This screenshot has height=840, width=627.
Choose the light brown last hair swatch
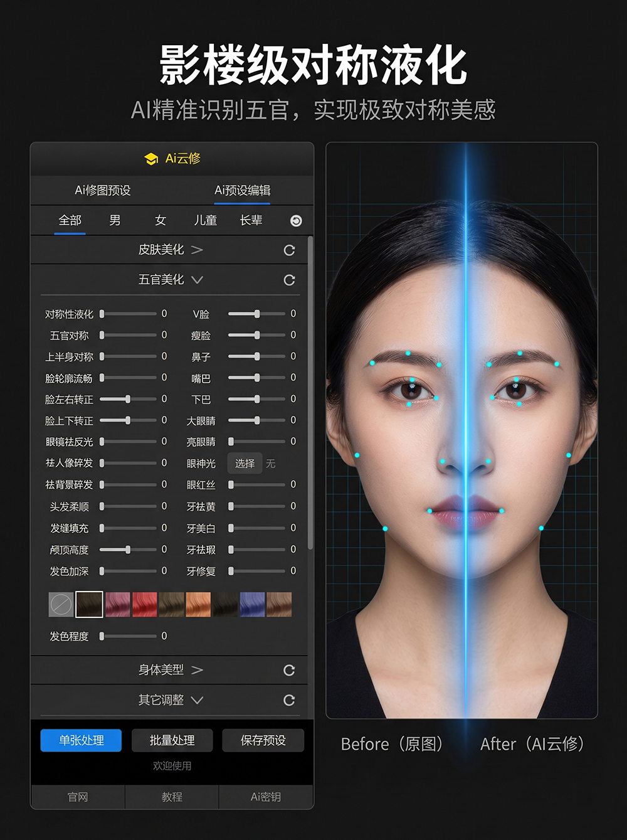pos(279,605)
